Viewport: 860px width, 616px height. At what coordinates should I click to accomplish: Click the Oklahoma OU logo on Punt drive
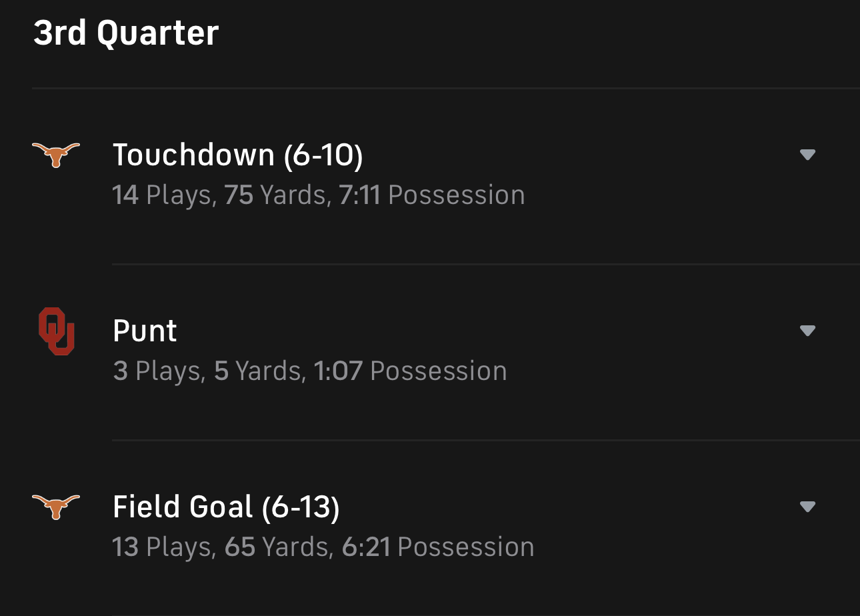(56, 331)
